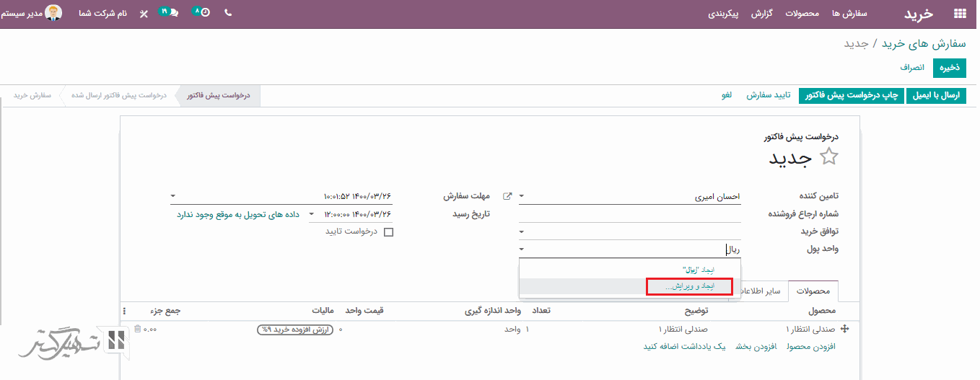Click the wrench debug tools icon
This screenshot has height=380, width=980.
[x=144, y=14]
